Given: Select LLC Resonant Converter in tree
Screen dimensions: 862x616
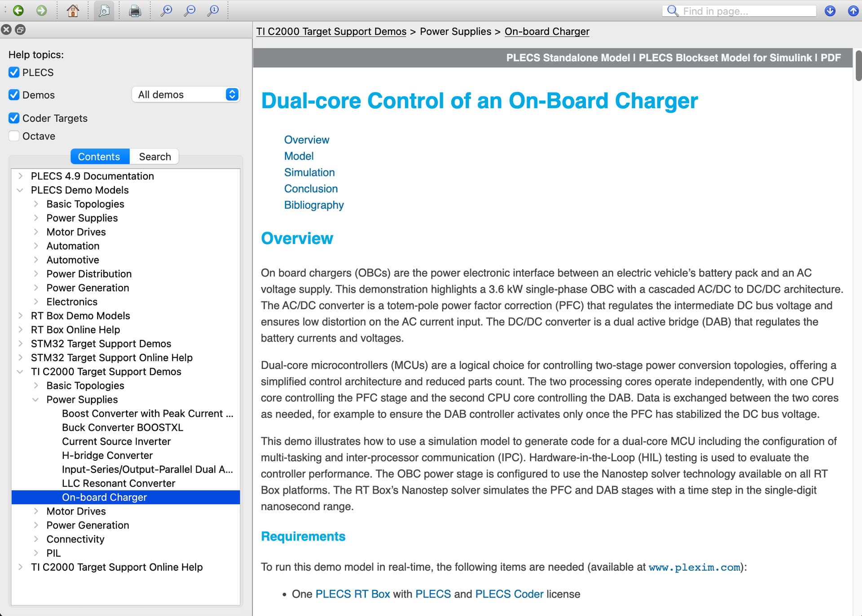Looking at the screenshot, I should click(119, 483).
